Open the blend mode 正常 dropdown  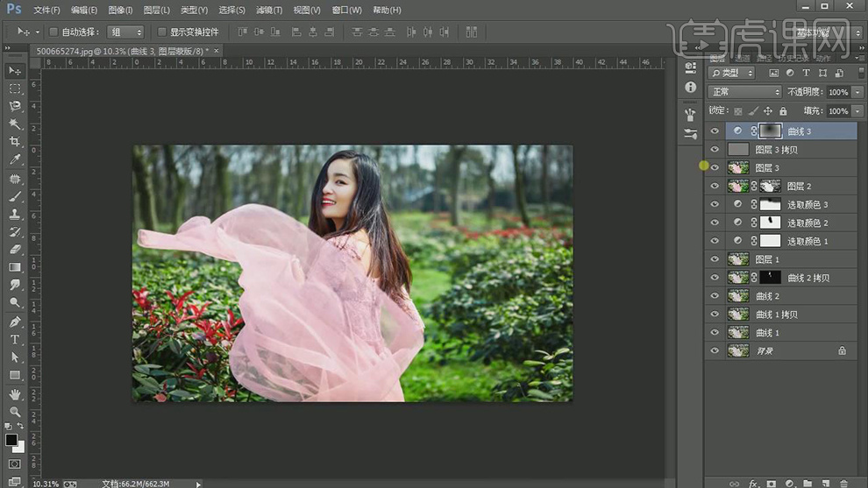point(744,92)
